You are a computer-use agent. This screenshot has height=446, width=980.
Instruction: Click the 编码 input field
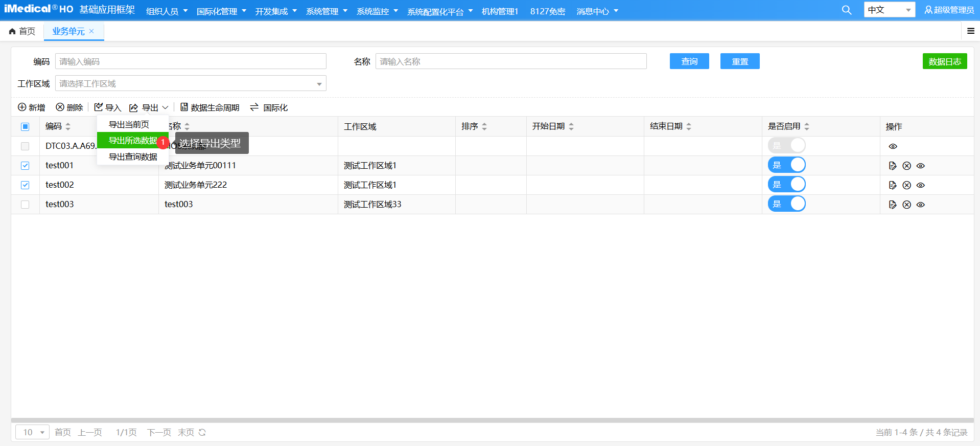point(190,61)
